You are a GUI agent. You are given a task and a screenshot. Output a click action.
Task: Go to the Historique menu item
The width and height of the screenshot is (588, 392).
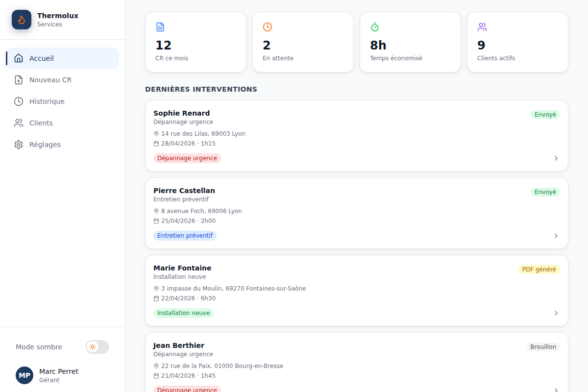click(x=62, y=101)
